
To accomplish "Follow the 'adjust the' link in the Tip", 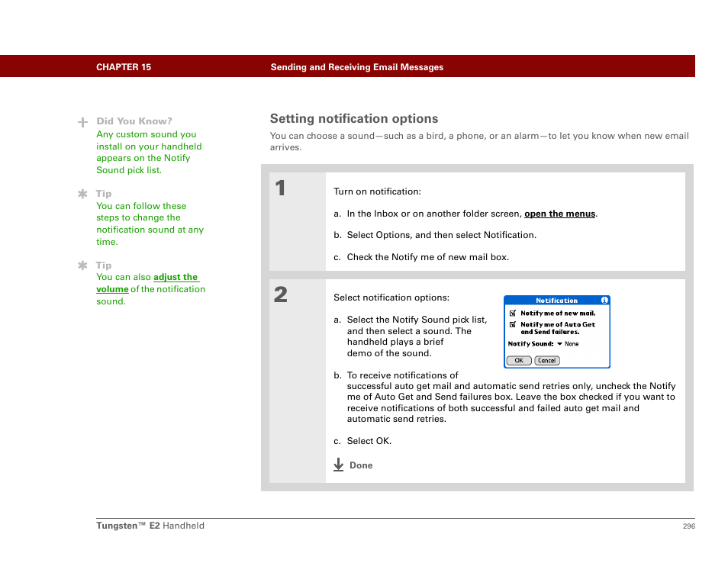I will coord(176,277).
